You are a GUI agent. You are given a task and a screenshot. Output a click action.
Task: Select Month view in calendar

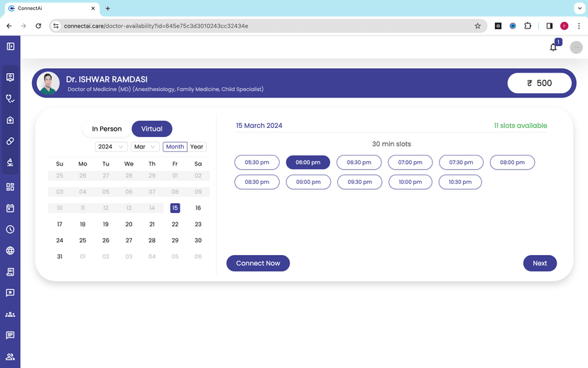pos(175,147)
